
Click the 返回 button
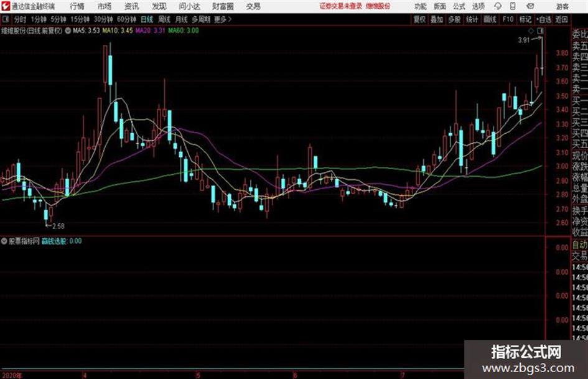click(x=561, y=19)
